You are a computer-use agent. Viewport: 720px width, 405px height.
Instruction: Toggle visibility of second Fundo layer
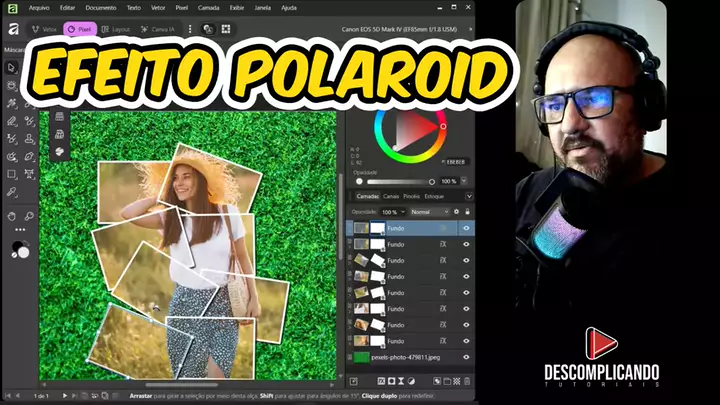click(466, 244)
